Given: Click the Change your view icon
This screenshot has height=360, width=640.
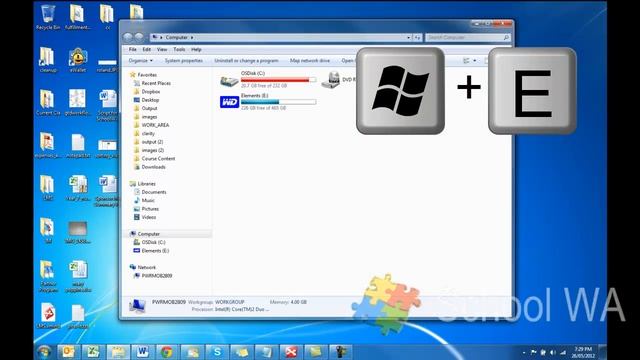Looking at the screenshot, I should tap(466, 60).
